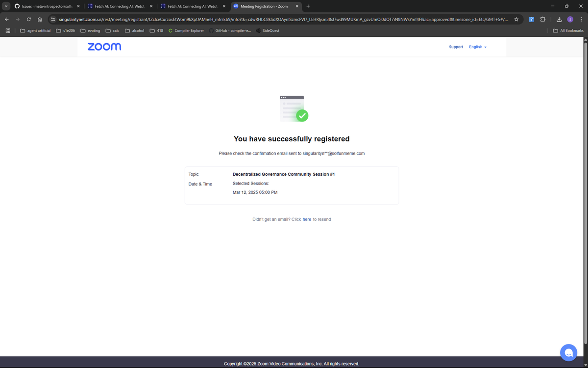The width and height of the screenshot is (588, 368).
Task: Restore down the Chrome window
Action: [567, 6]
